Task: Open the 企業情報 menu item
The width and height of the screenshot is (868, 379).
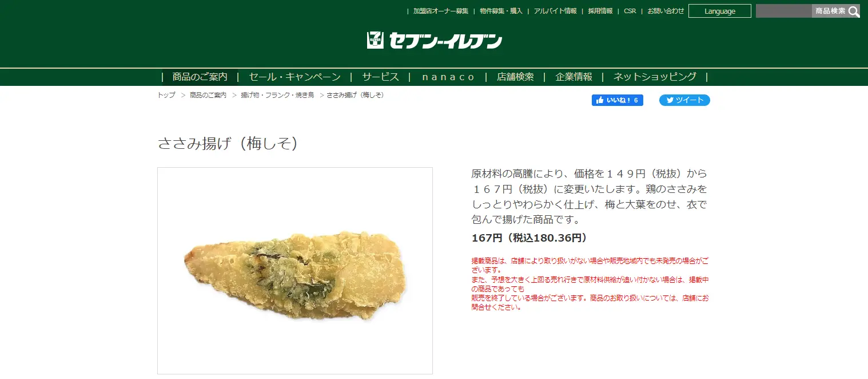Action: [574, 77]
